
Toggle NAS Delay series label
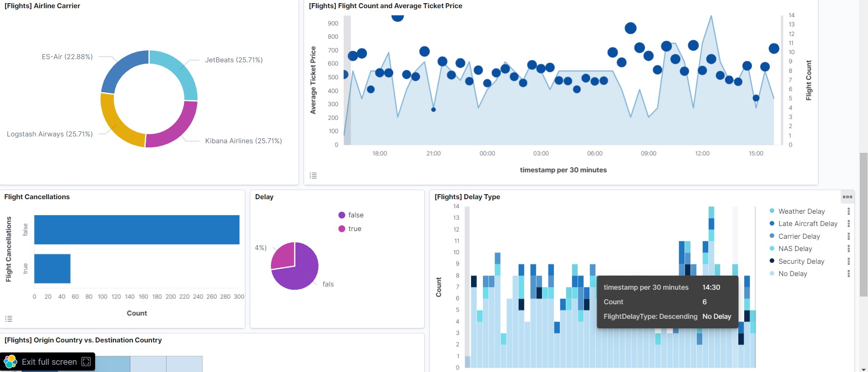(795, 249)
